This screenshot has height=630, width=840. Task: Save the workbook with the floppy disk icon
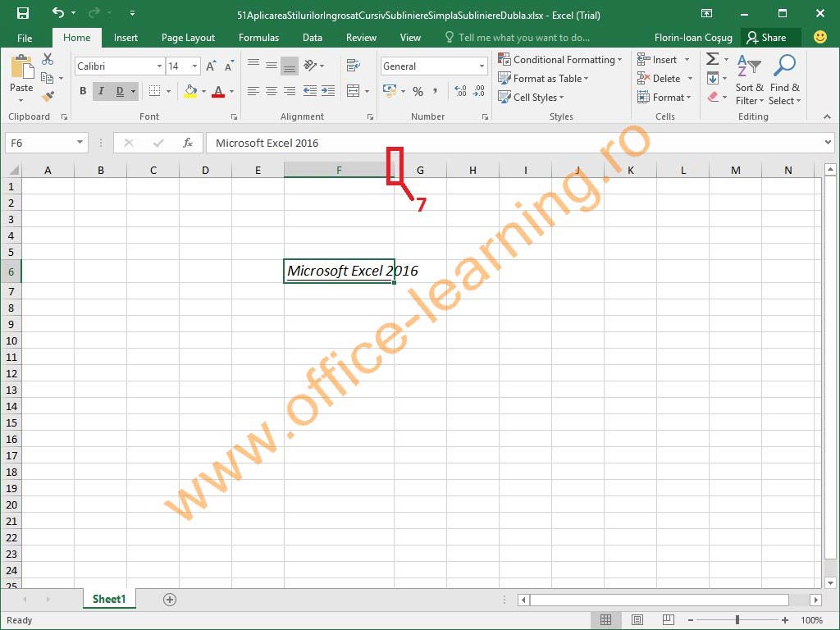[x=22, y=13]
